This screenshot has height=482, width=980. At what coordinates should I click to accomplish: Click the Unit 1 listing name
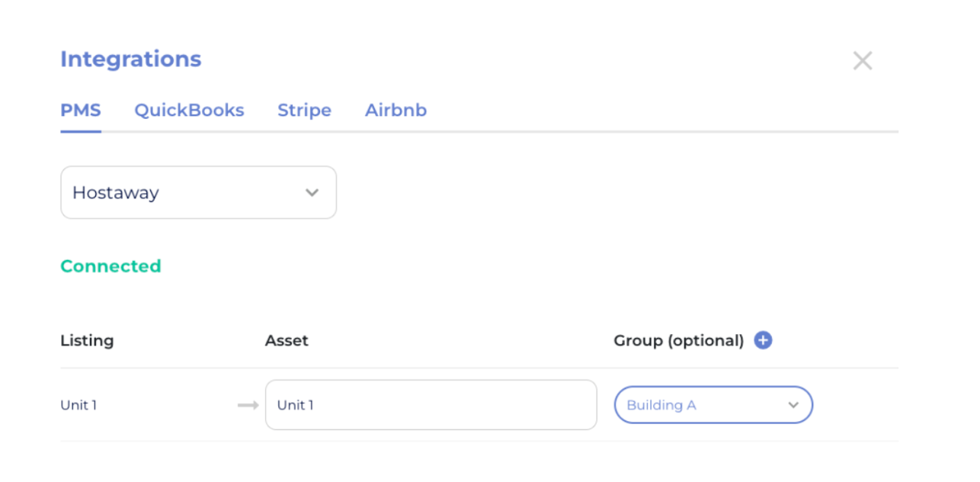[x=78, y=405]
